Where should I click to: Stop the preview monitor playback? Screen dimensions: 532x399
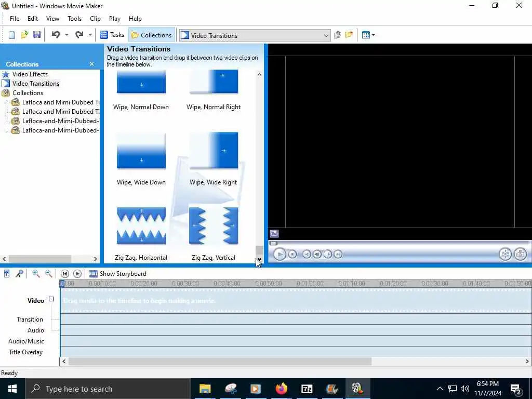(x=292, y=254)
